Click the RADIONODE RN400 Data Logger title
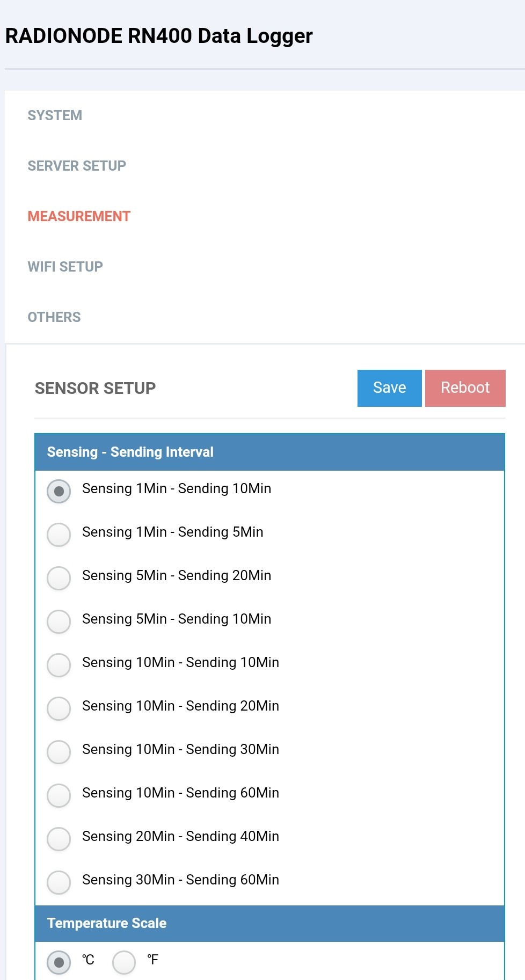This screenshot has width=525, height=980. tap(159, 36)
